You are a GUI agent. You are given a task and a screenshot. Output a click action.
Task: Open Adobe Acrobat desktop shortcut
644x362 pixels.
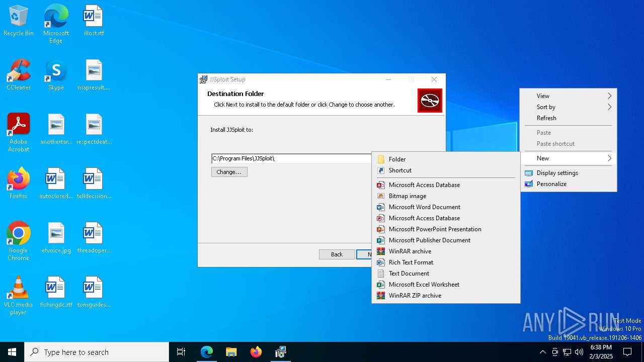click(19, 133)
